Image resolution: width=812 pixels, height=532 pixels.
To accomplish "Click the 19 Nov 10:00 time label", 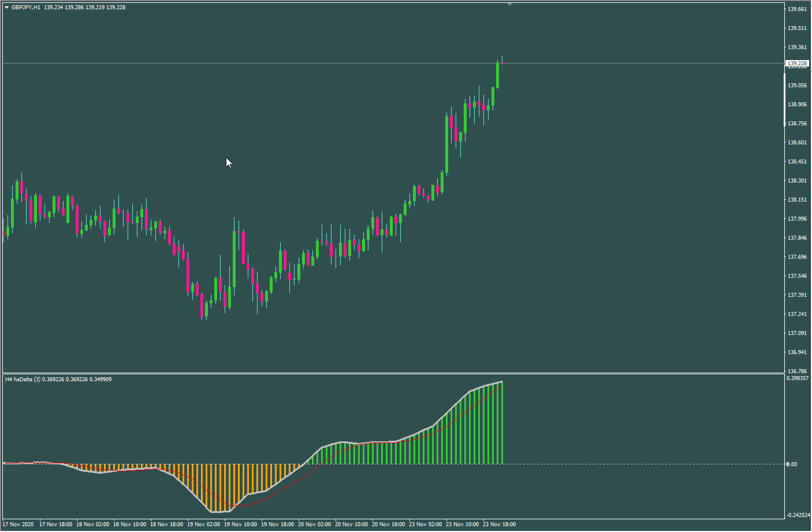I will [x=240, y=524].
